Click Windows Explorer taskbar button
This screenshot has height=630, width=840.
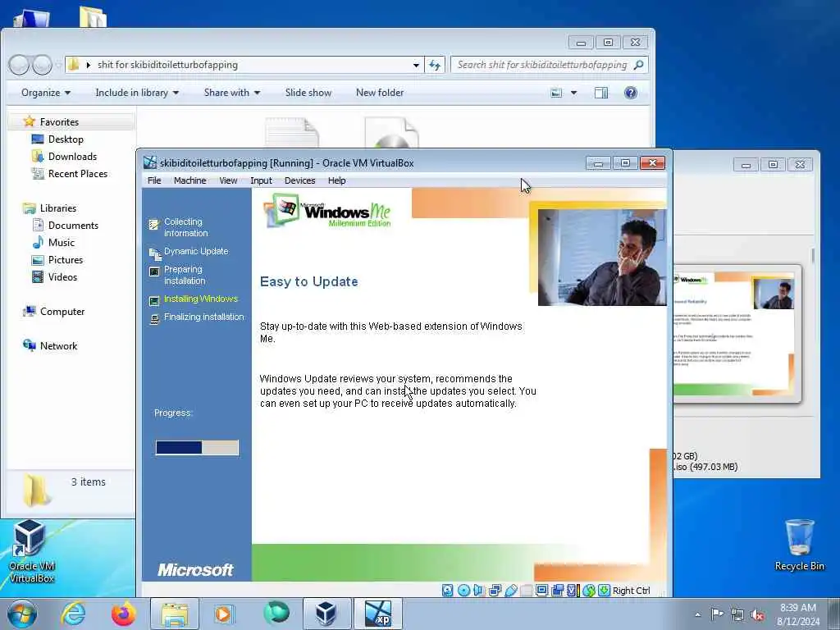[175, 614]
